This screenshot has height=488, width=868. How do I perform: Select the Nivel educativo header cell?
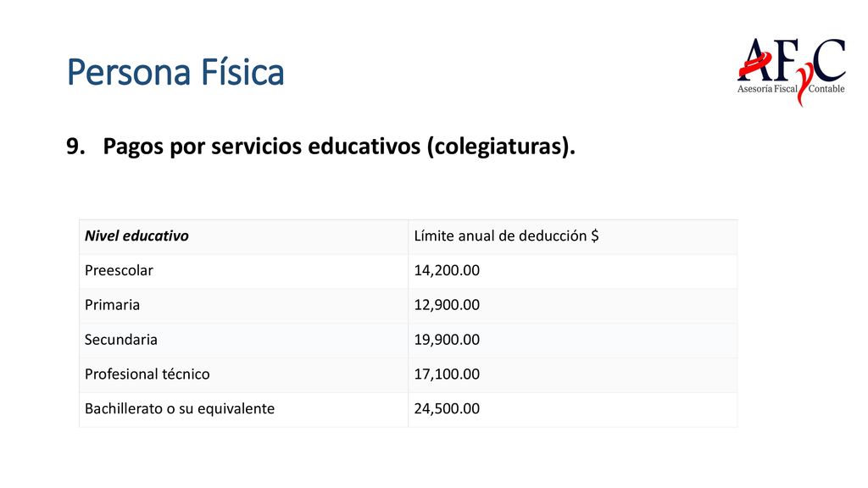coord(243,236)
